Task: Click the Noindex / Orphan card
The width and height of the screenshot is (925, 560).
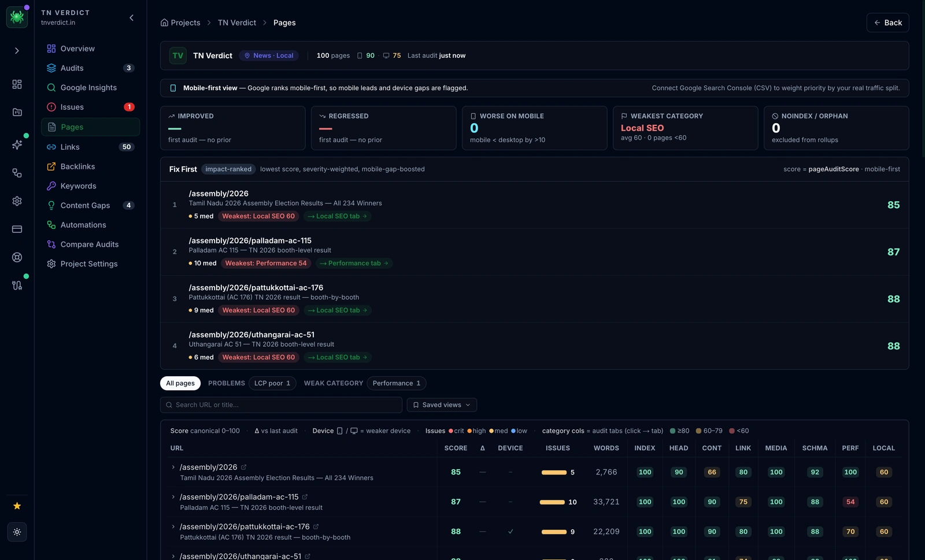Action: [836, 128]
